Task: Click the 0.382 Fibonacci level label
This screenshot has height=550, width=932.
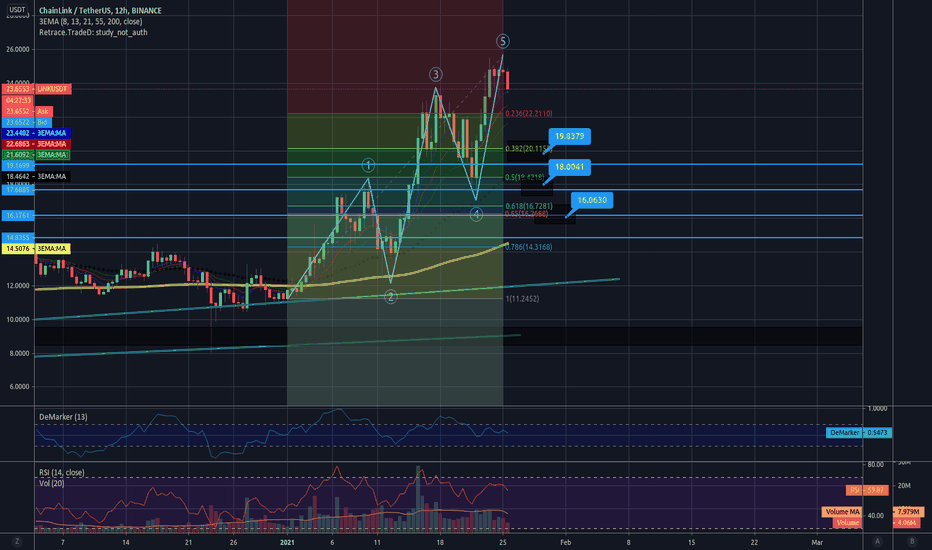Action: point(528,149)
